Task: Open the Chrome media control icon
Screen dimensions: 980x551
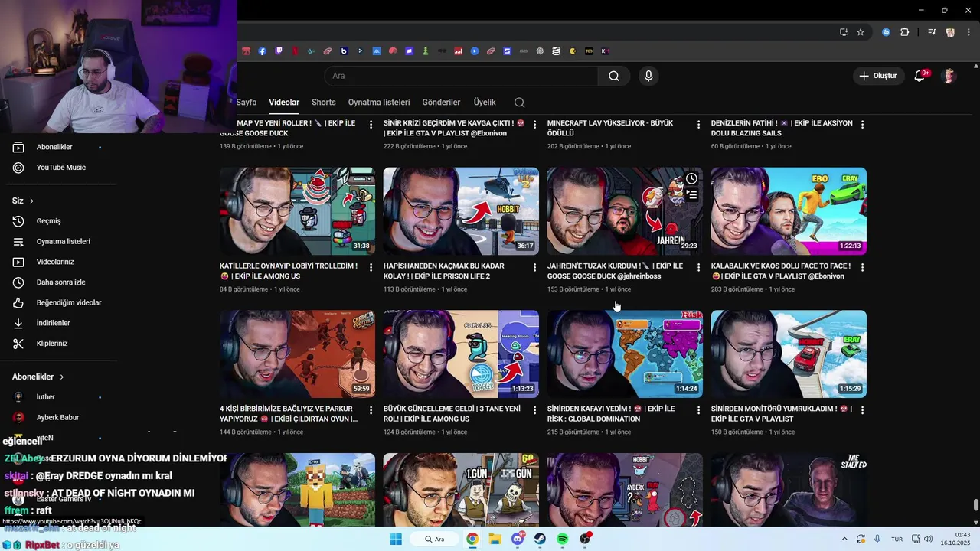Action: click(932, 32)
